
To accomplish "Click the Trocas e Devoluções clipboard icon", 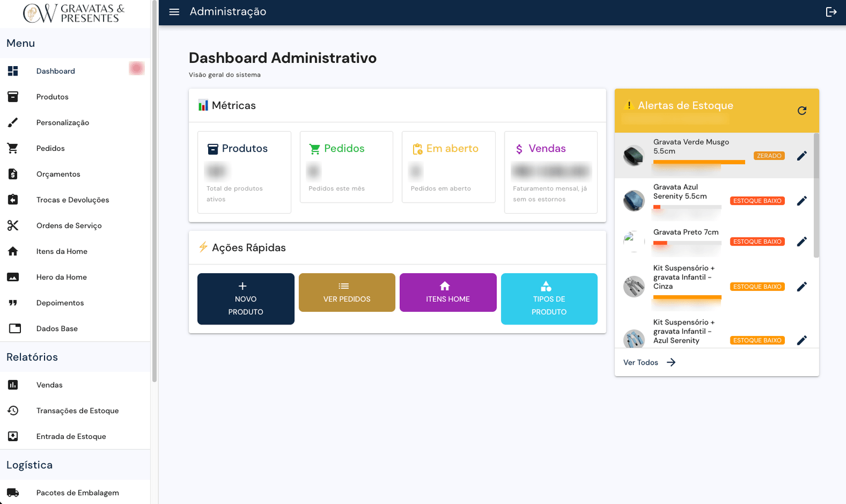I will click(13, 199).
